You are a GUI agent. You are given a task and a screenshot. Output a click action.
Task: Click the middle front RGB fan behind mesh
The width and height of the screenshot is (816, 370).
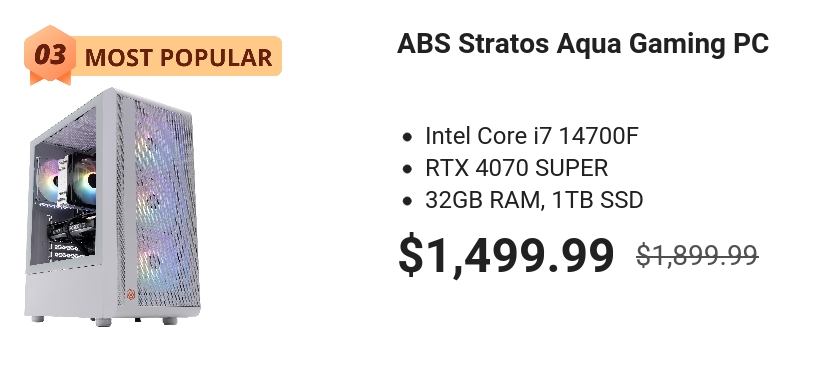tap(159, 200)
